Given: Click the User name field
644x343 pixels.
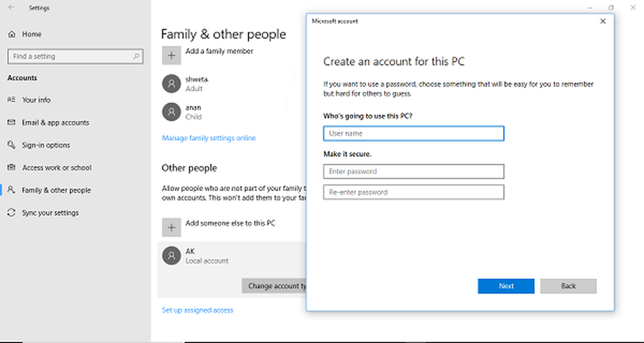Looking at the screenshot, I should pyautogui.click(x=413, y=134).
